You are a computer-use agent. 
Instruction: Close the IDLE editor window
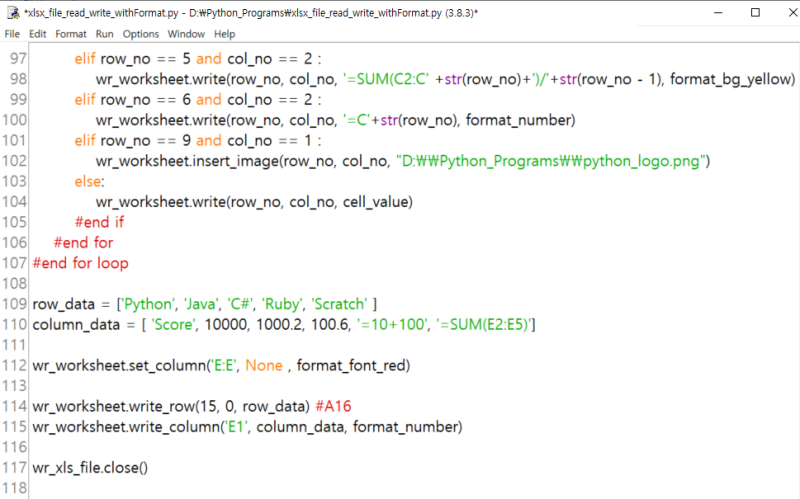pos(783,12)
